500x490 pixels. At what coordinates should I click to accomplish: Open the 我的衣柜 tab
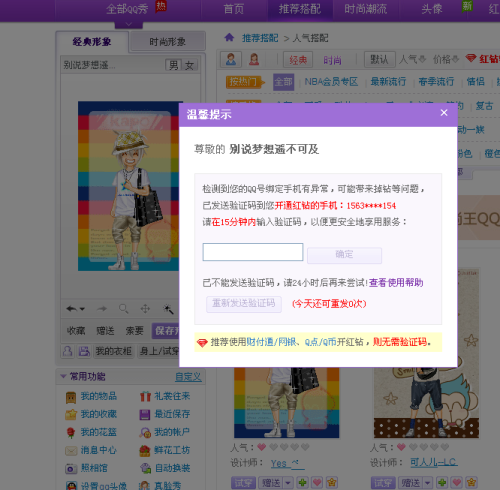(x=114, y=351)
